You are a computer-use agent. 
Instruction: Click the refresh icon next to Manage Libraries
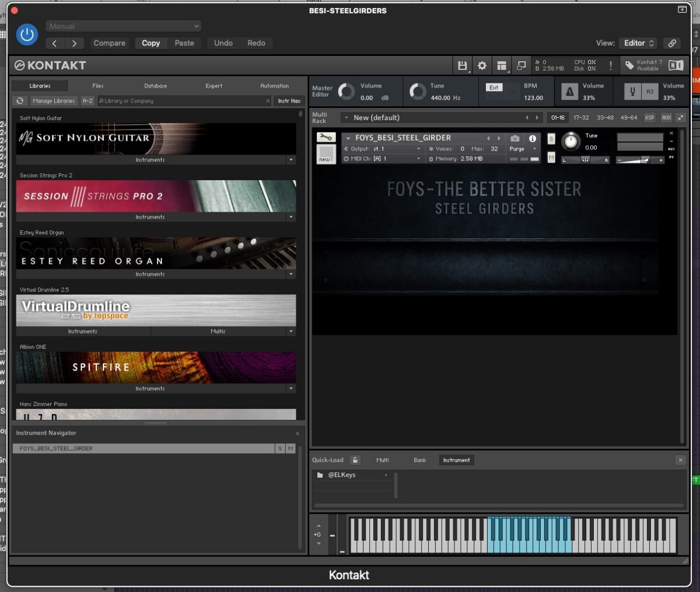[x=19, y=100]
